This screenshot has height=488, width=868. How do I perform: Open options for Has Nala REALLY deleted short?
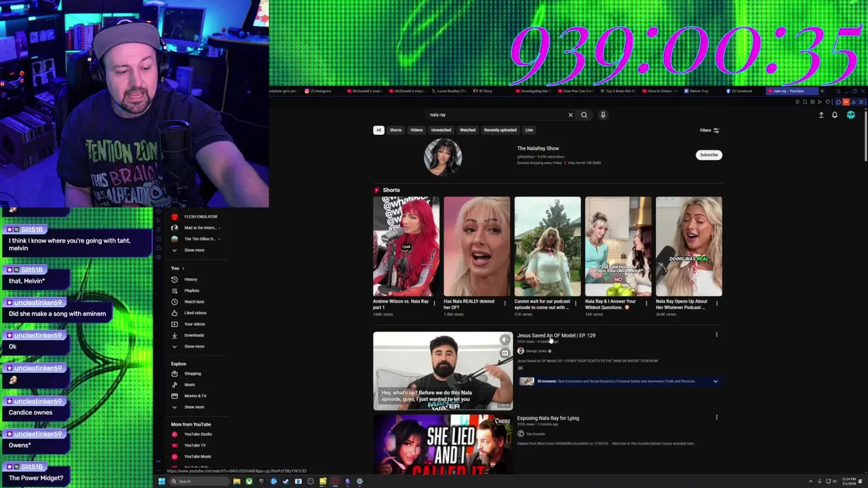click(505, 304)
